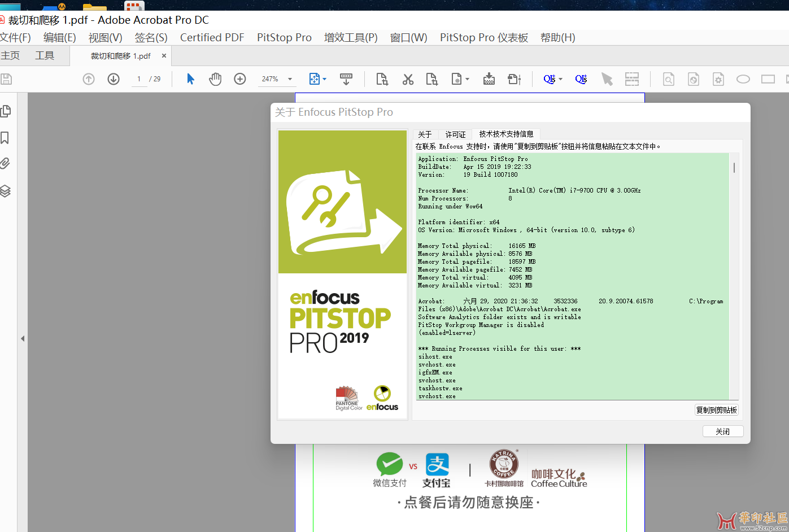Close the 裁切和爬移 1.pdf tab
The height and width of the screenshot is (532, 789).
click(164, 56)
